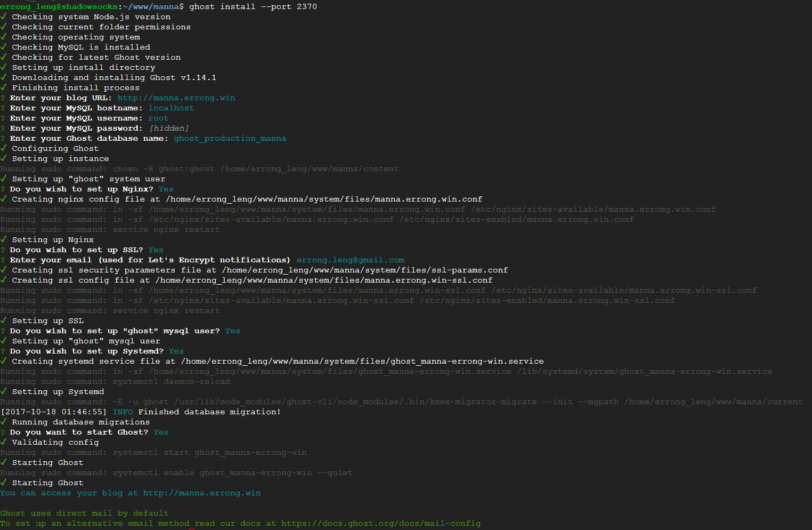Click MySQL password value '[hidden]'
The image size is (812, 530).
(169, 128)
